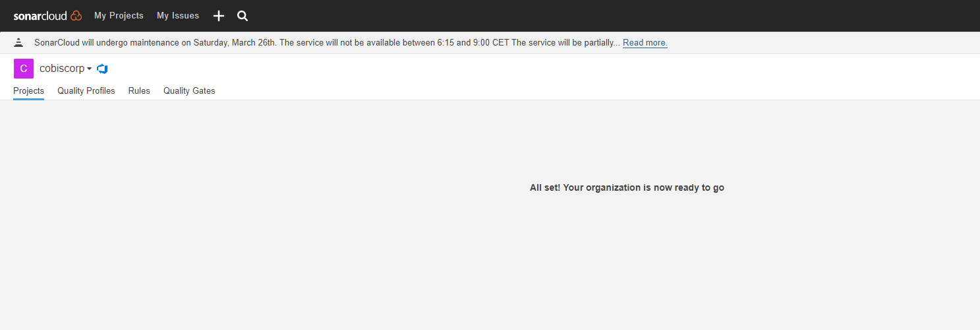Open My Projects in the top navigation
Screen dimensions: 980x330
tap(119, 16)
